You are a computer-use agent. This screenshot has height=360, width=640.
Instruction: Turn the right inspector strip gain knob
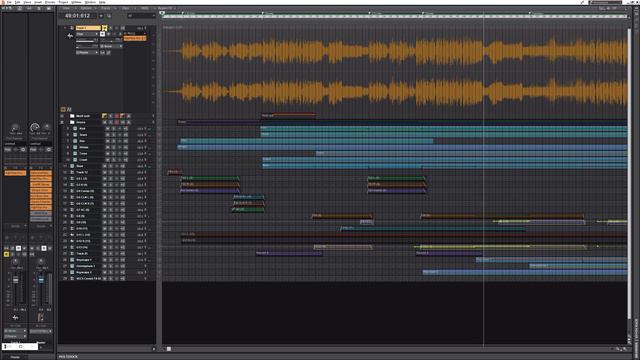click(35, 127)
